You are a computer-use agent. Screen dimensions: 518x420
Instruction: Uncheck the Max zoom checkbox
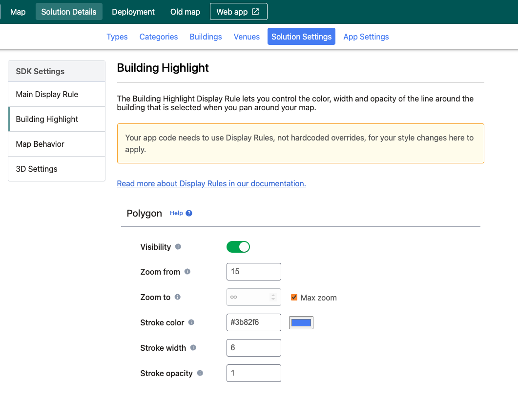(x=294, y=298)
